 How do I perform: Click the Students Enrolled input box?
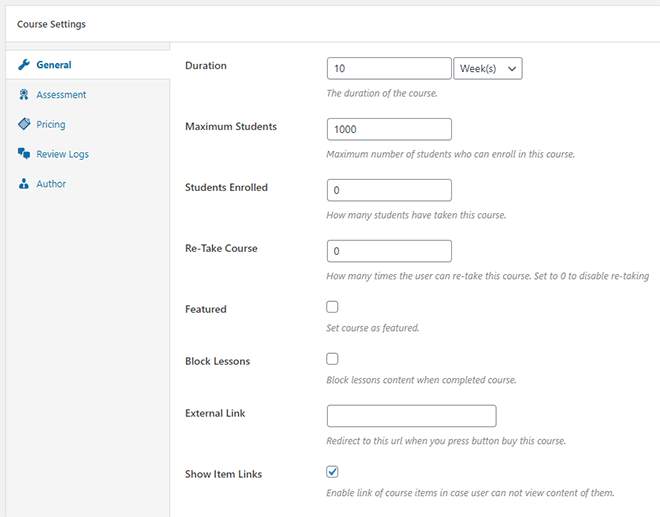(389, 190)
